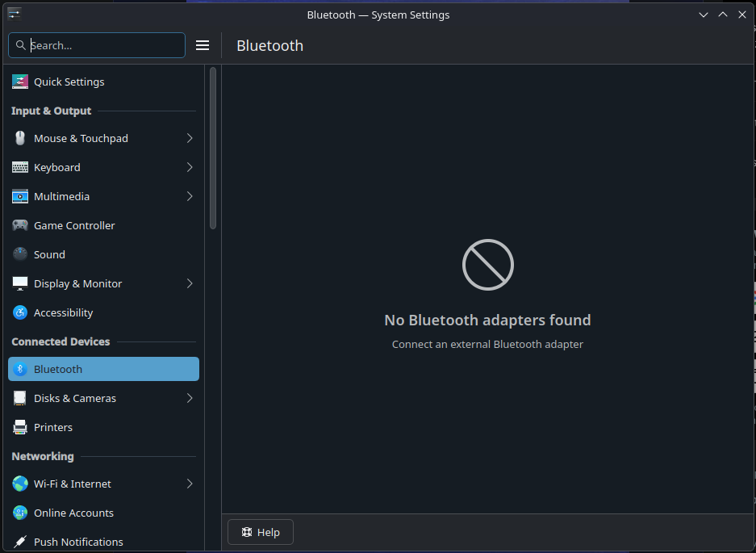Click the Online Accounts icon
Screen dimensions: 756x553
pyautogui.click(x=20, y=513)
